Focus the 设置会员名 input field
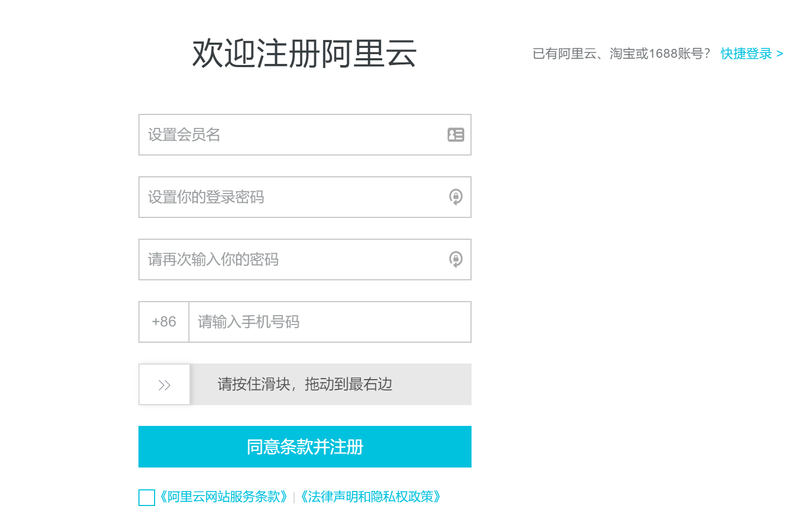The height and width of the screenshot is (532, 788). (291, 135)
